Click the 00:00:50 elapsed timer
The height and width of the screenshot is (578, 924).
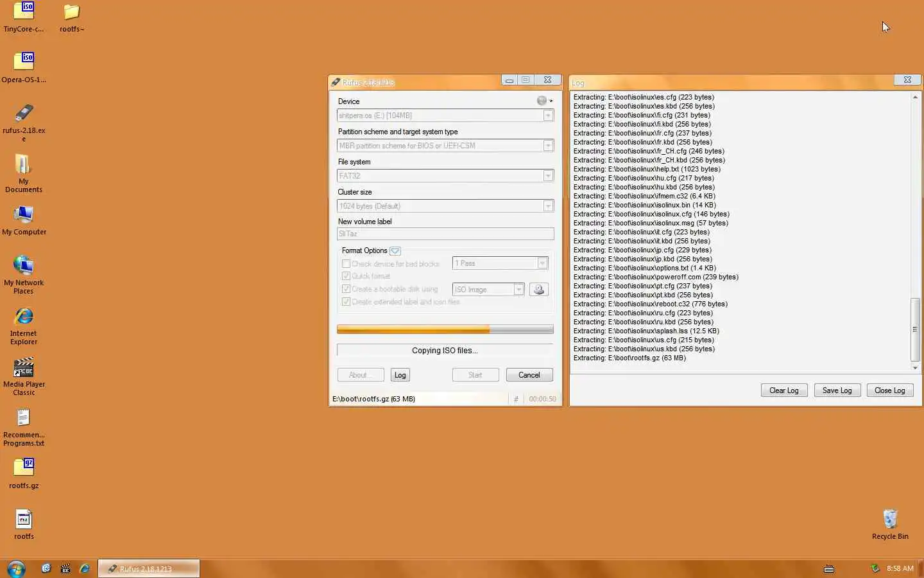(x=542, y=399)
